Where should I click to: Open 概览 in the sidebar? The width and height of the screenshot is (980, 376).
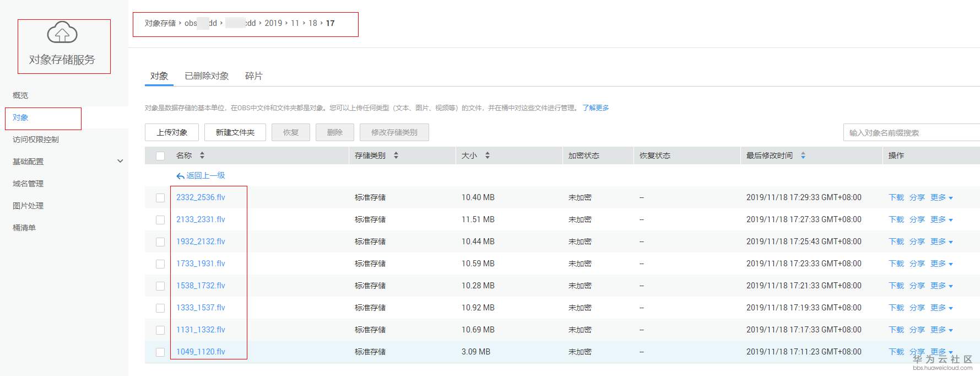point(20,95)
